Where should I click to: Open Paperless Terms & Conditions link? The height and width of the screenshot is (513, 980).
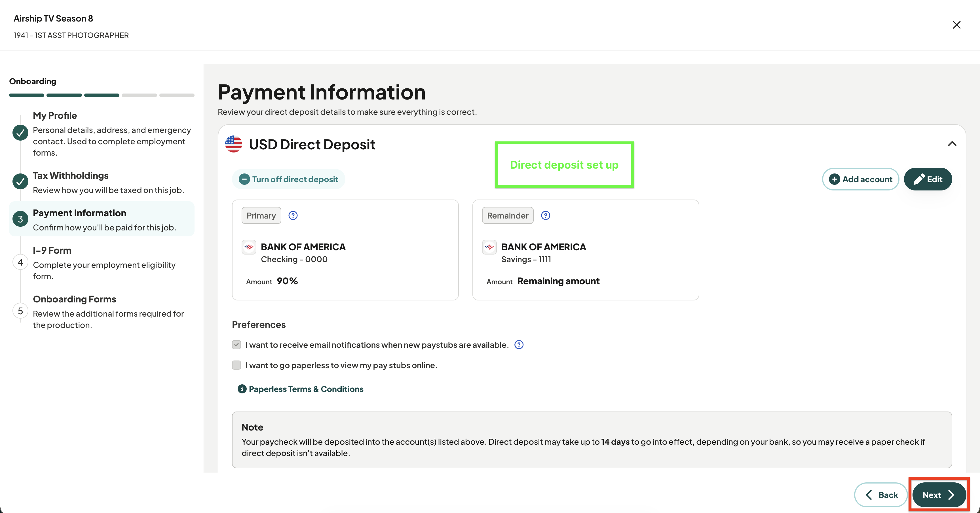click(306, 389)
